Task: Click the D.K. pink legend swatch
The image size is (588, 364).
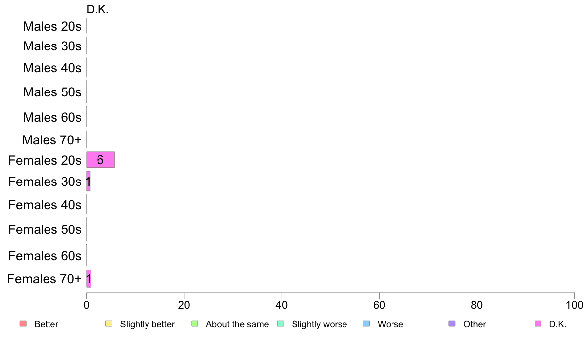Action: pyautogui.click(x=538, y=324)
